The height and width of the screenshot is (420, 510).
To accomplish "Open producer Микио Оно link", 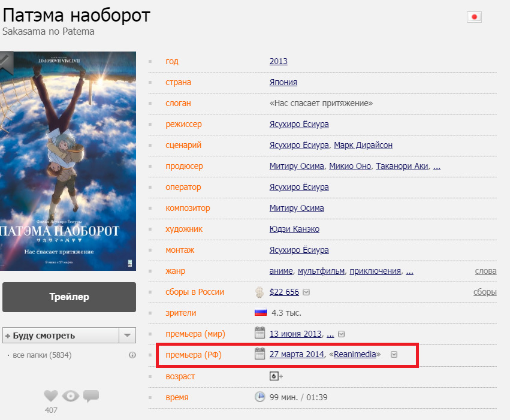I will (x=350, y=166).
